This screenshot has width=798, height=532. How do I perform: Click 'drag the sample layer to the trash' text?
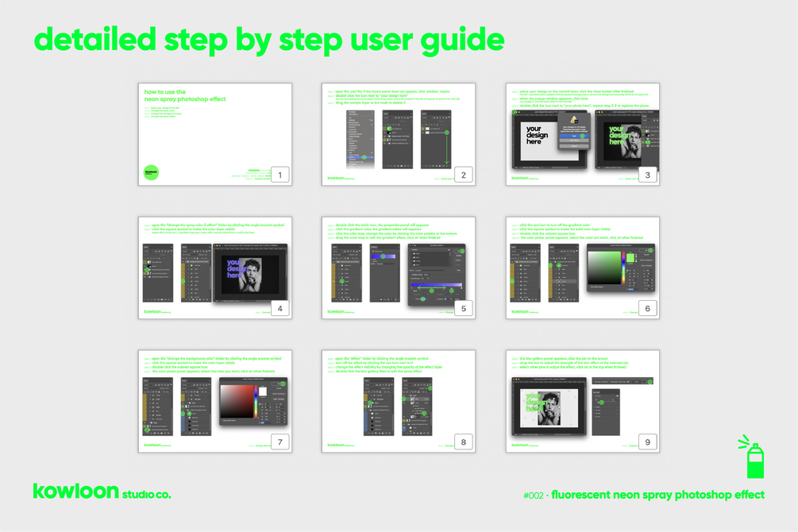tap(370, 103)
